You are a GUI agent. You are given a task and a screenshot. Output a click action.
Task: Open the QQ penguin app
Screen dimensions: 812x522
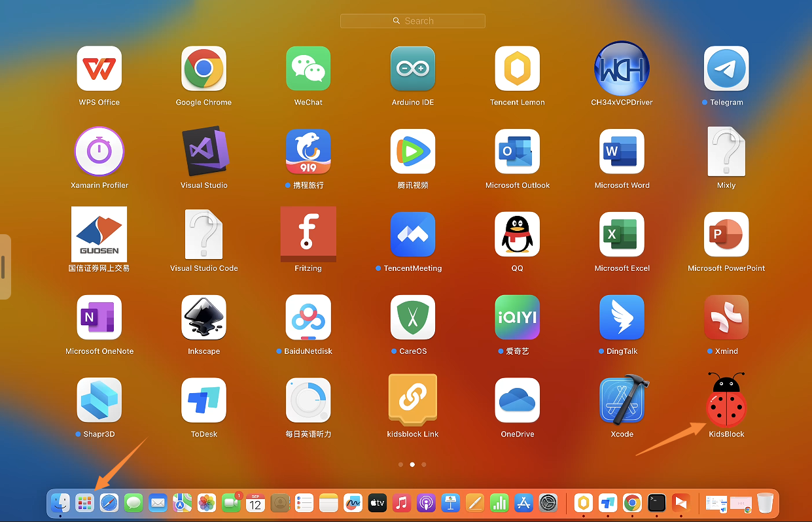pyautogui.click(x=518, y=234)
